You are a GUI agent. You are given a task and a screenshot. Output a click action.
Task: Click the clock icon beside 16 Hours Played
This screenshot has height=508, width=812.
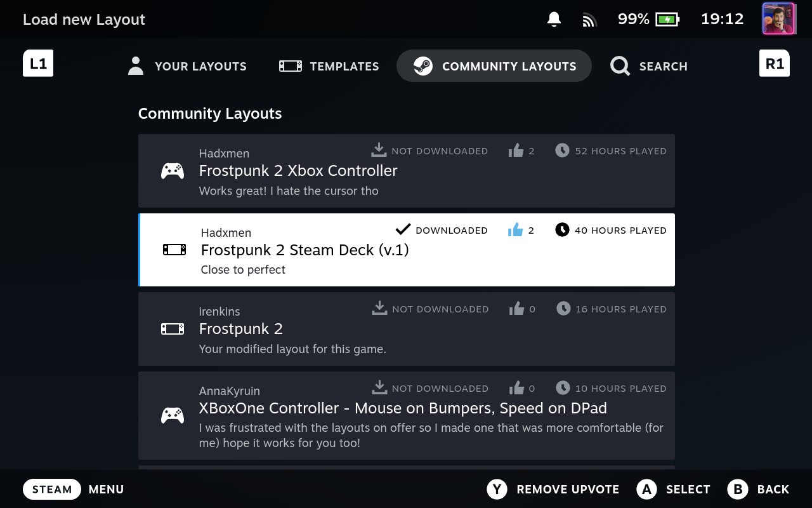(563, 309)
